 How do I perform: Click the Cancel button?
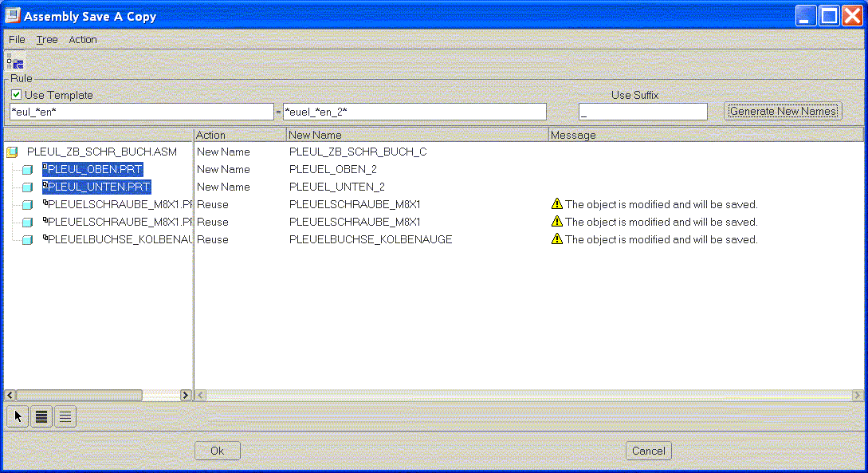tap(649, 451)
